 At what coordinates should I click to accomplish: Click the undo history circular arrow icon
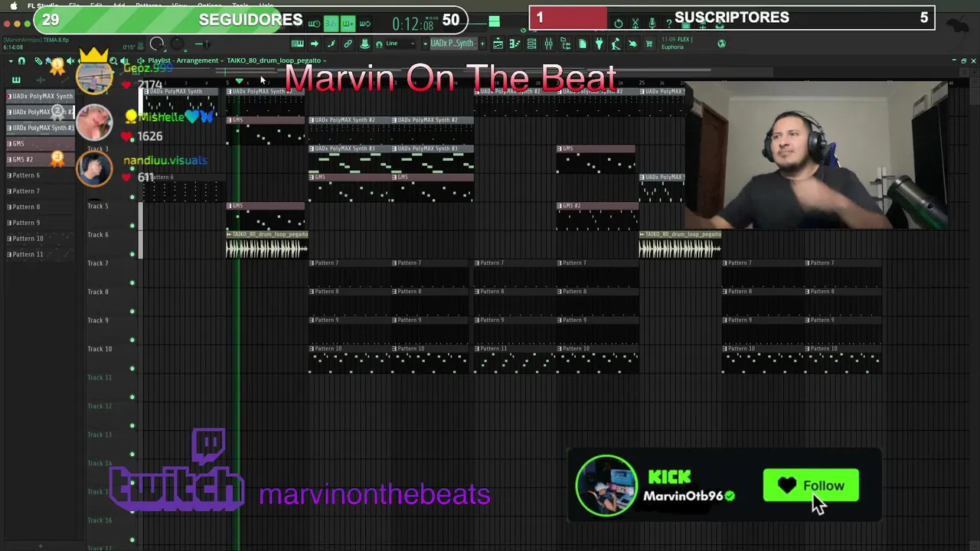coord(619,24)
